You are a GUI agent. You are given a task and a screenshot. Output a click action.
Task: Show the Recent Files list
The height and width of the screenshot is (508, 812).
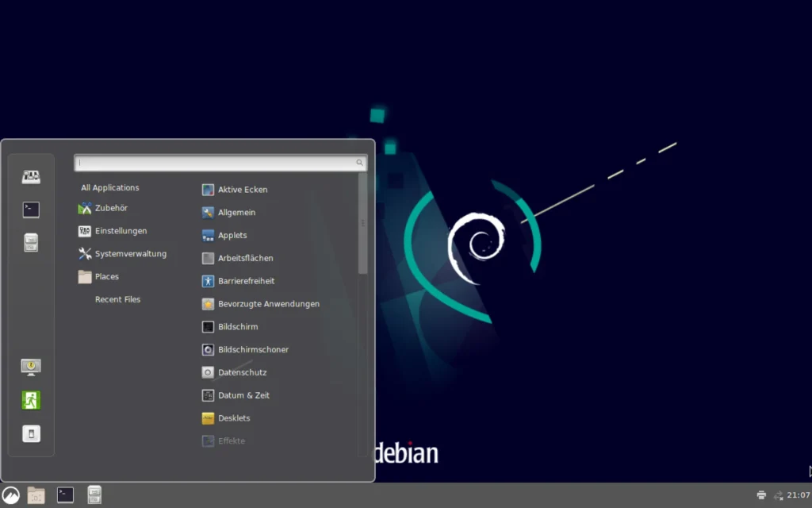pyautogui.click(x=117, y=299)
